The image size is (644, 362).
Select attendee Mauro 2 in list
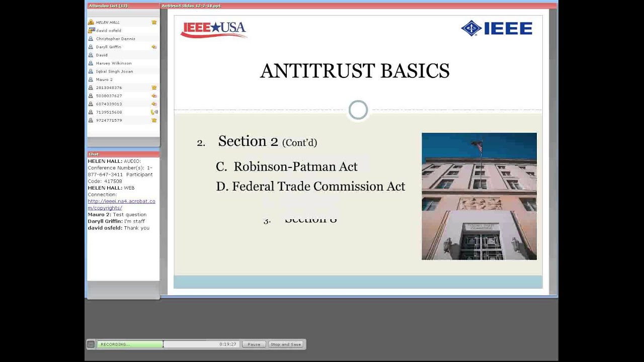point(123,79)
